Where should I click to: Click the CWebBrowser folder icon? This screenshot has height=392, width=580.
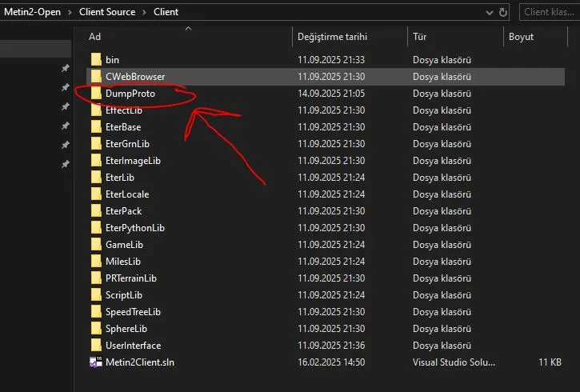click(x=96, y=77)
